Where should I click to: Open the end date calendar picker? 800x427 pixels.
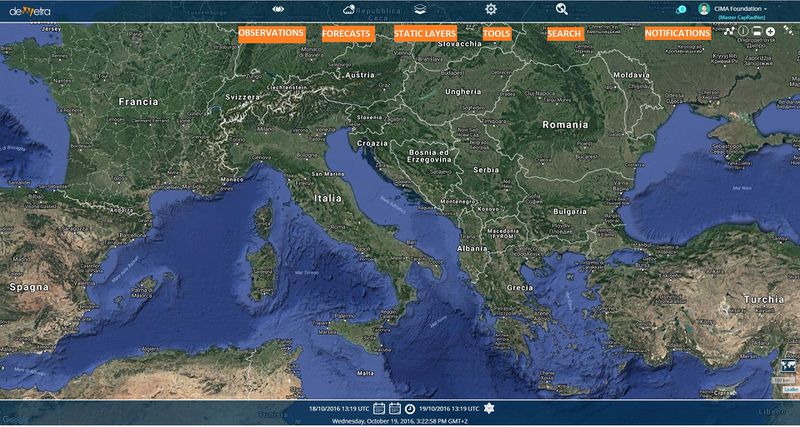click(394, 408)
